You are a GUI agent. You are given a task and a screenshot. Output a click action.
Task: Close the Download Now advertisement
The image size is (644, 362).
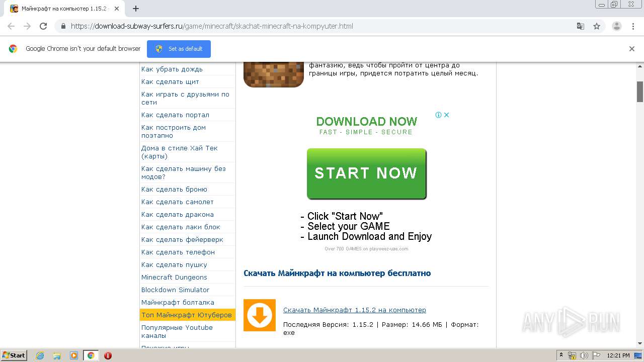446,115
